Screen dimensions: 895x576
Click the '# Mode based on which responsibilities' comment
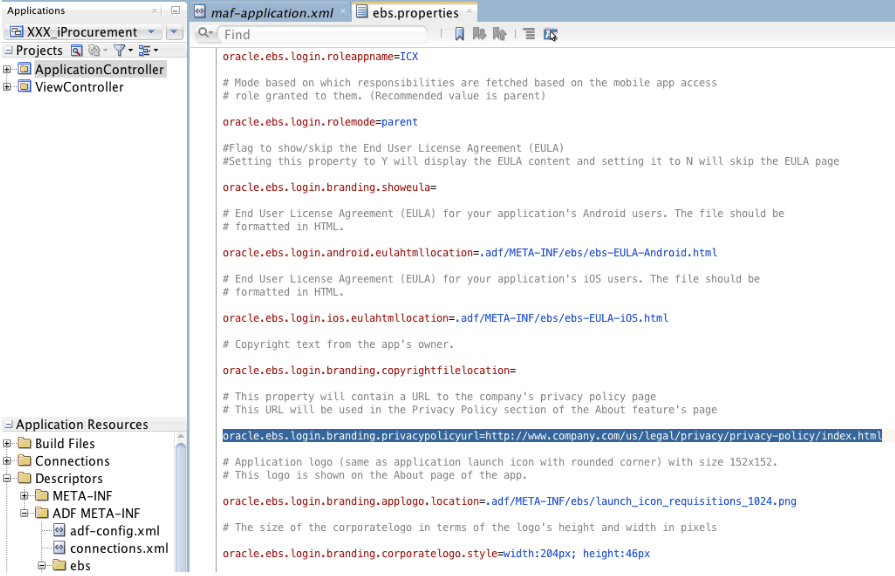point(469,83)
